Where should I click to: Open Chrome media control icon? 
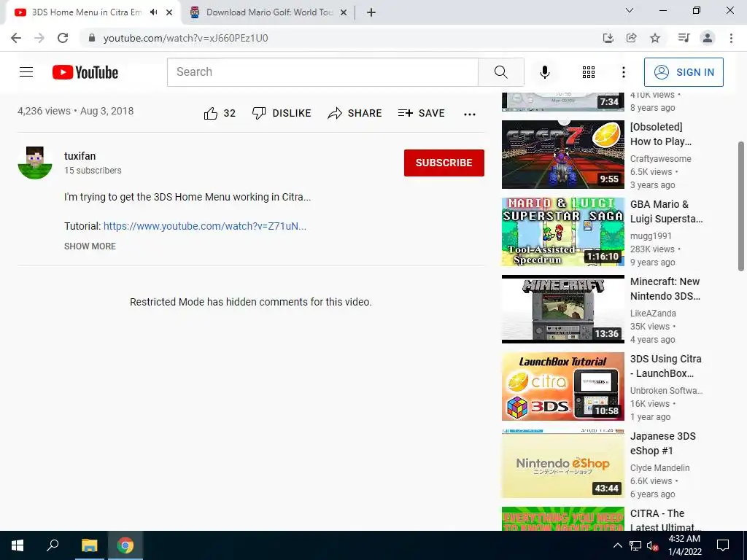pyautogui.click(x=684, y=38)
